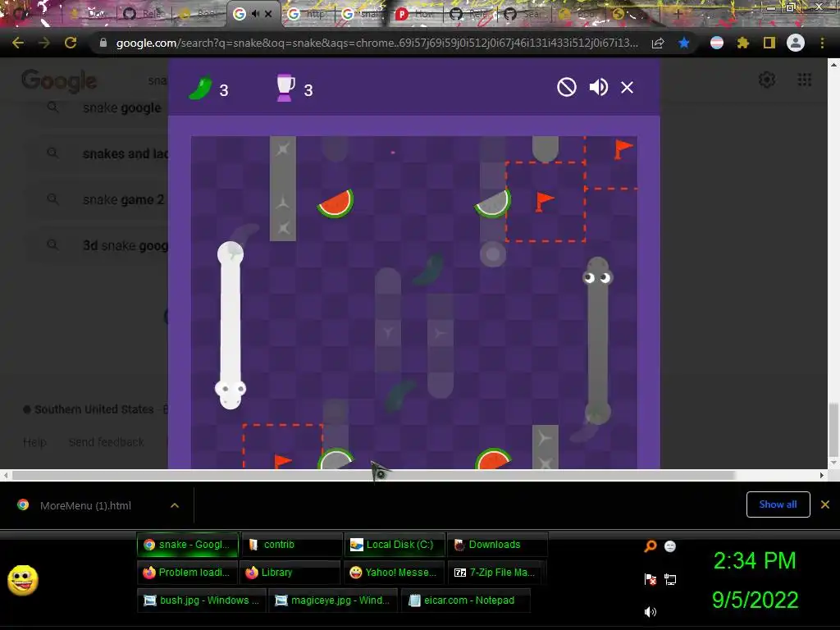The image size is (840, 630).
Task: Open the Google apps grid
Action: point(804,80)
